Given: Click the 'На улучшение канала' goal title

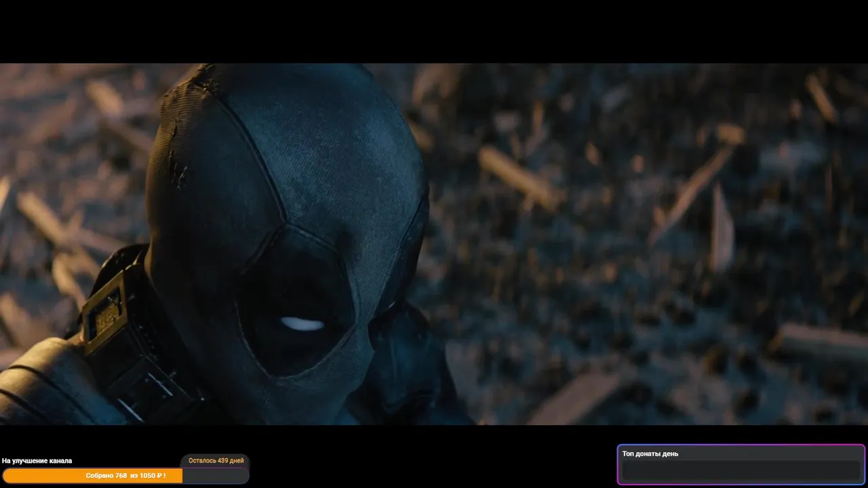Looking at the screenshot, I should click(x=37, y=461).
